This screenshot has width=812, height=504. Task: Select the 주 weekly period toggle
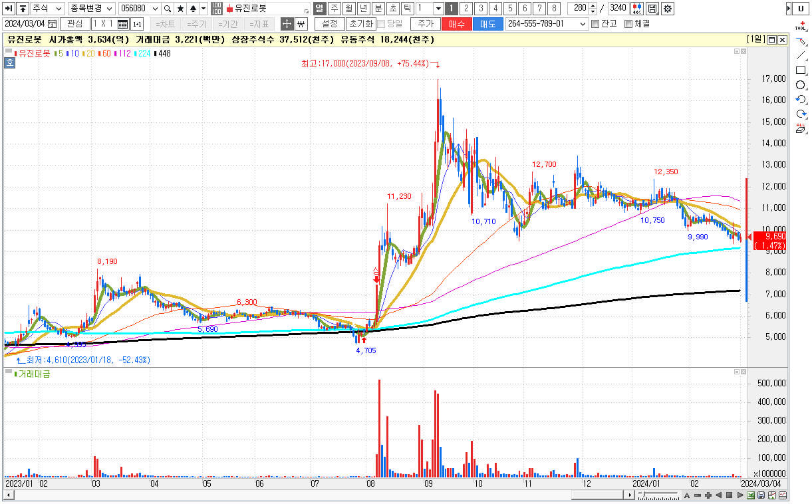coord(333,9)
